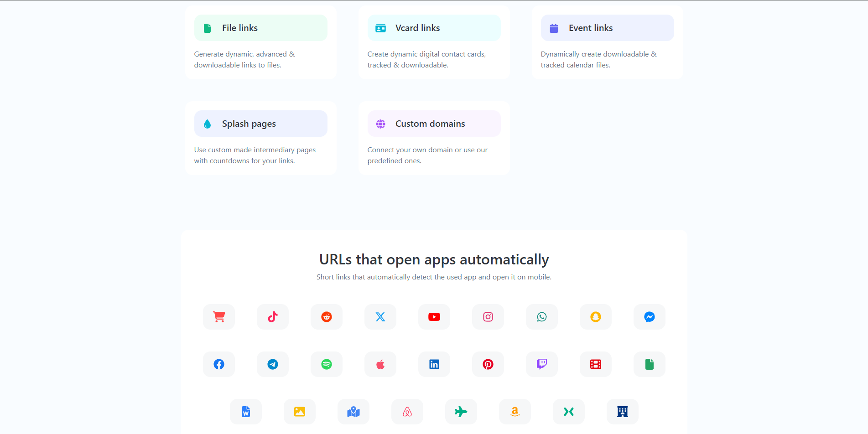868x434 pixels.
Task: Click text "Short links that automatically detect the used app"
Action: pyautogui.click(x=396, y=277)
